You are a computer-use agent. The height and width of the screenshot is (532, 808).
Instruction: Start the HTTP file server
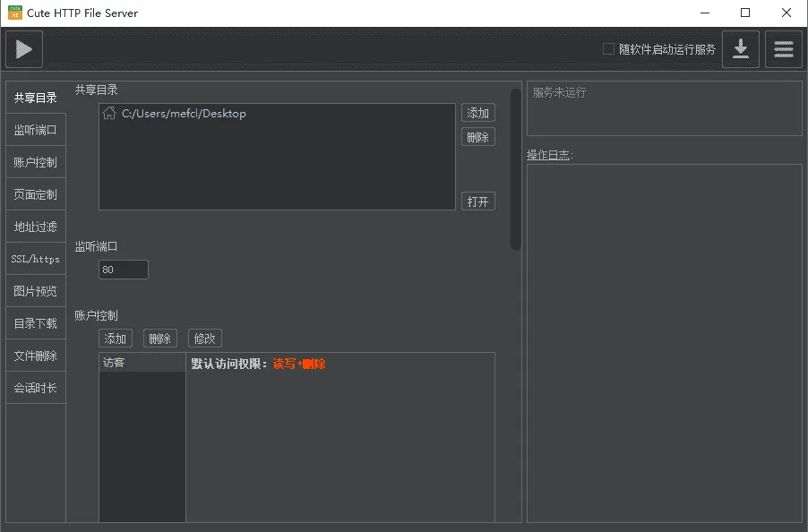(x=23, y=48)
